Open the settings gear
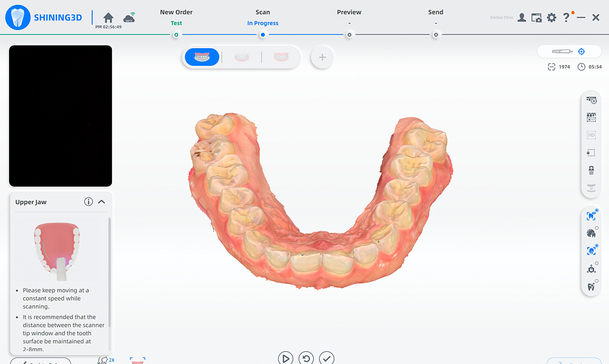This screenshot has width=609, height=364. [552, 18]
